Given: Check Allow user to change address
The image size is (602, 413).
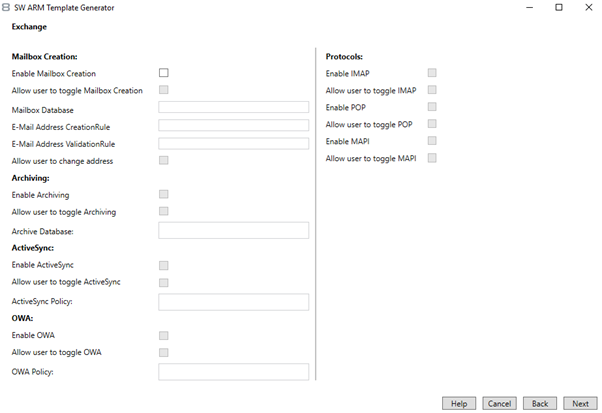Looking at the screenshot, I should click(164, 160).
